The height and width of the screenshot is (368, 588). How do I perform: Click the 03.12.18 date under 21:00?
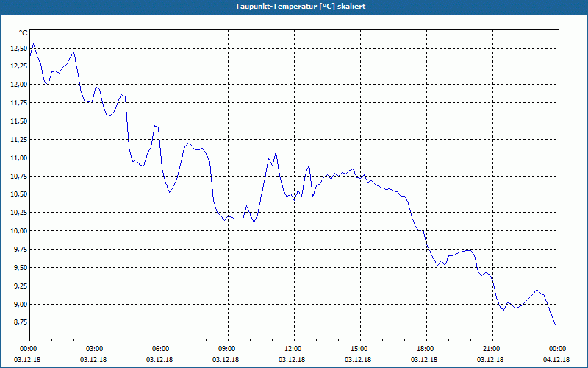click(x=490, y=360)
